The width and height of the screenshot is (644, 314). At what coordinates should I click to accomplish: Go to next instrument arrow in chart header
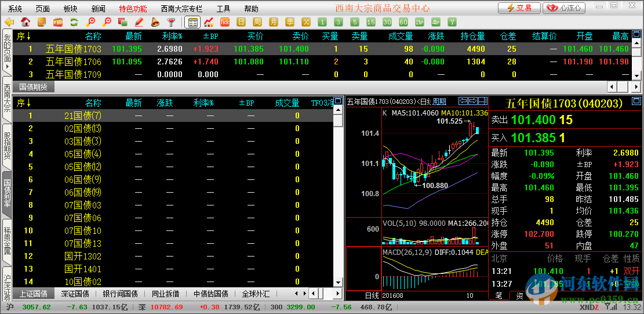click(x=473, y=100)
